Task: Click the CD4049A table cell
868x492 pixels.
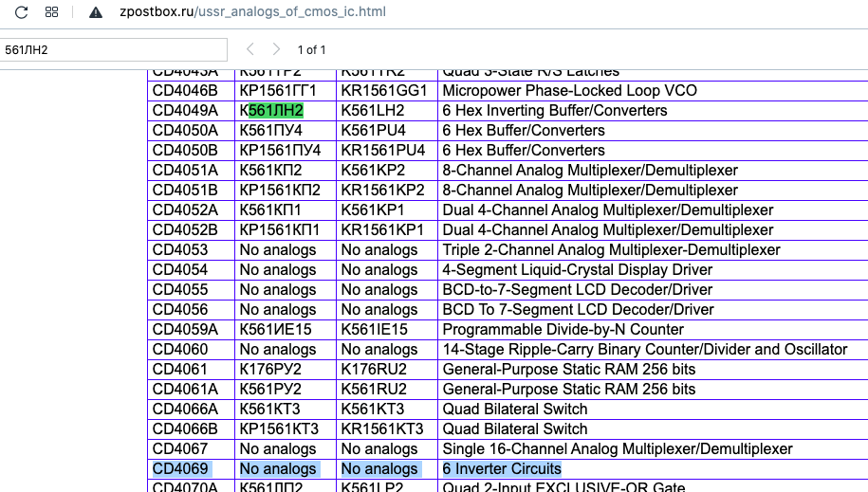Action: click(x=185, y=111)
